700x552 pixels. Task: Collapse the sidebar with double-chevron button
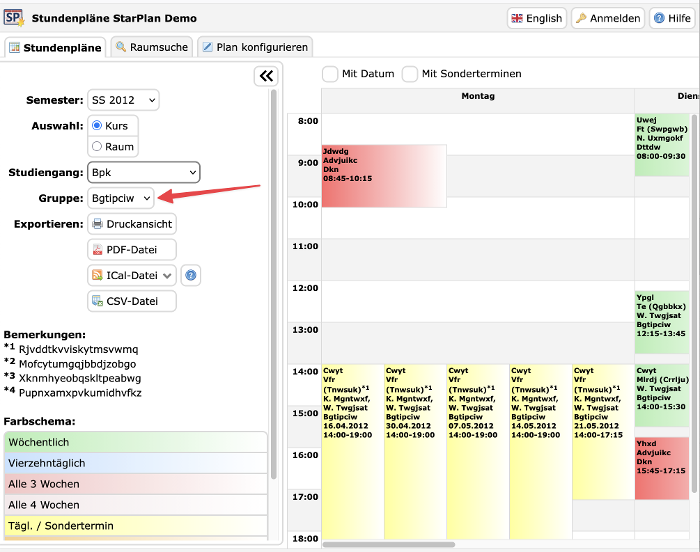point(265,76)
